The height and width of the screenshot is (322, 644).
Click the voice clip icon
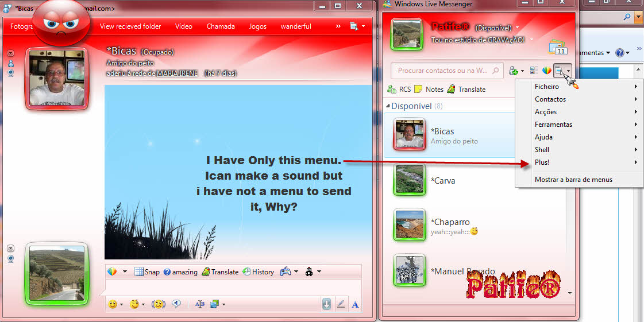pyautogui.click(x=177, y=304)
